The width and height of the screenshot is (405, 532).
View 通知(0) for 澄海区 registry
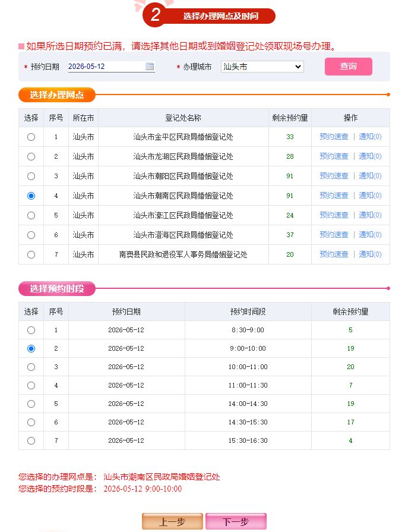point(370,235)
